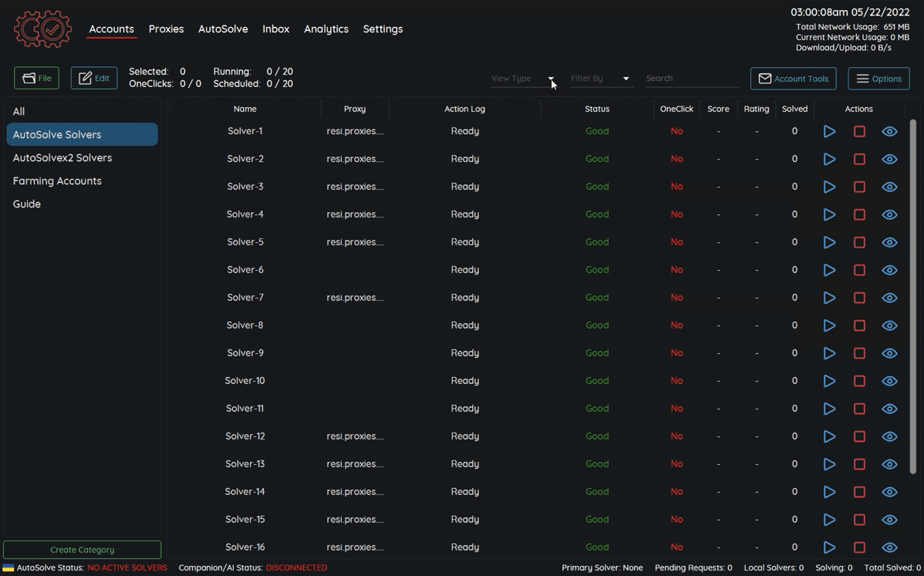Sort by the Solved column header
This screenshot has width=924, height=576.
coord(794,109)
